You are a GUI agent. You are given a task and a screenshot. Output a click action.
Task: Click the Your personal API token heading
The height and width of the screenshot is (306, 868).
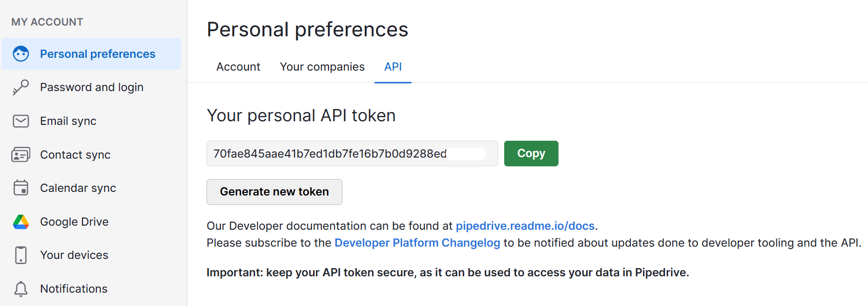[x=301, y=115]
